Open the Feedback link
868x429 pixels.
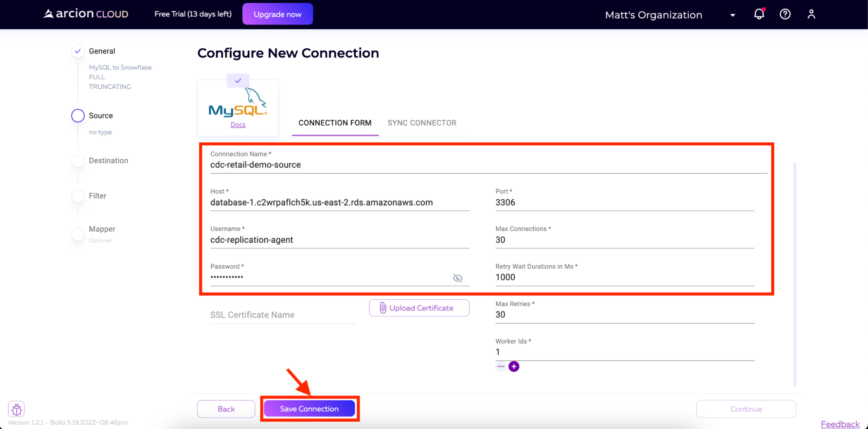[840, 424]
